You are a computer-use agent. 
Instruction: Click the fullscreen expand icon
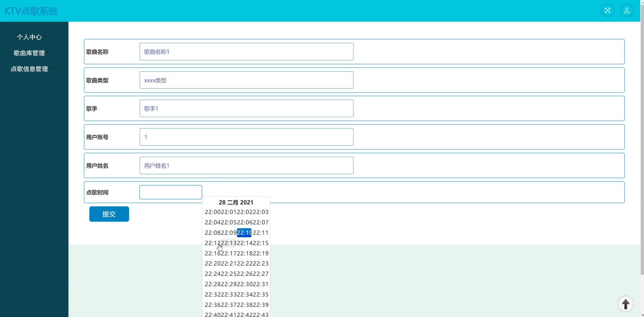607,11
